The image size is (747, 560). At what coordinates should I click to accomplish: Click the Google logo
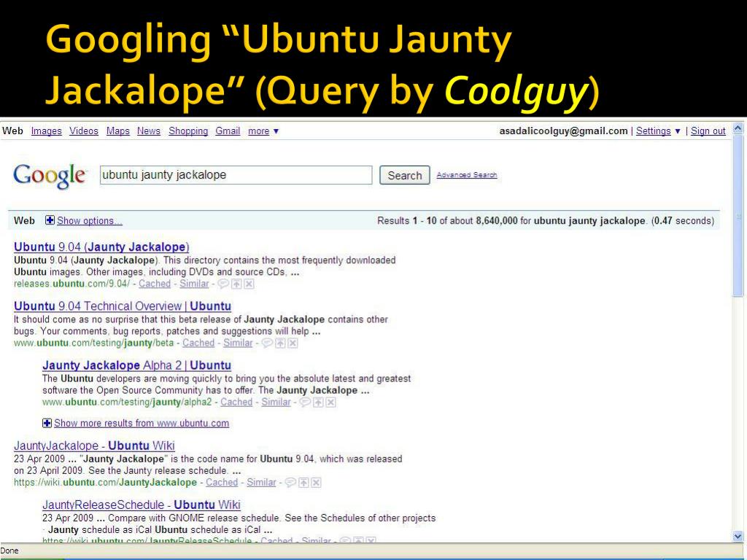(x=50, y=175)
